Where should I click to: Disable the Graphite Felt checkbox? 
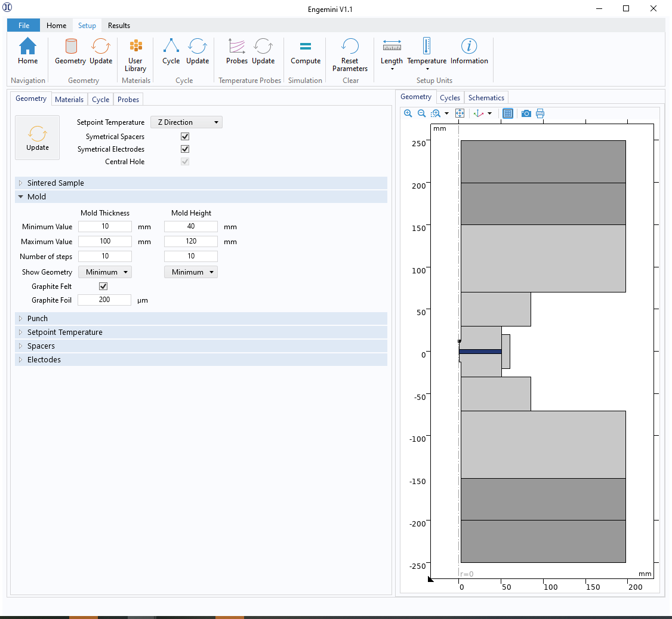(103, 287)
